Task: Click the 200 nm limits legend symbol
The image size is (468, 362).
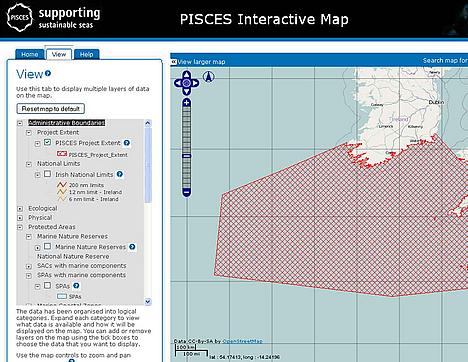Action: tap(62, 184)
